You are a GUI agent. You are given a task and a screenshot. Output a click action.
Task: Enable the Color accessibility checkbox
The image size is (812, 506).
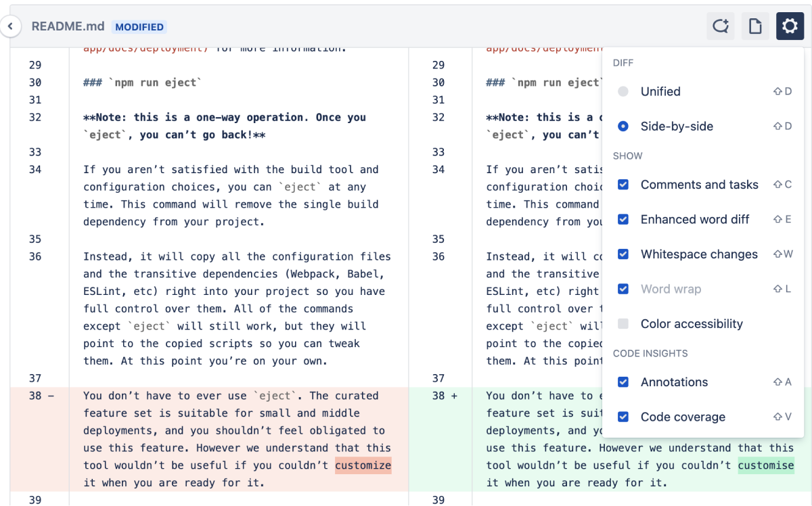tap(623, 324)
